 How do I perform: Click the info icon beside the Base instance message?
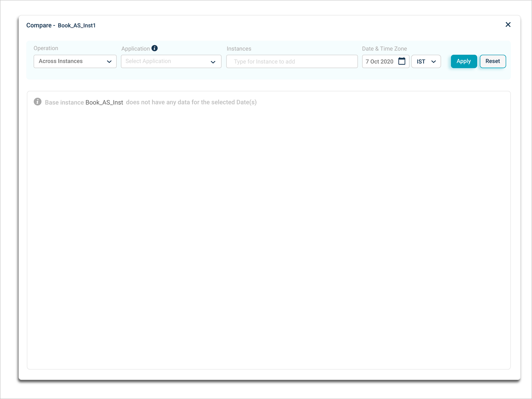tap(38, 102)
